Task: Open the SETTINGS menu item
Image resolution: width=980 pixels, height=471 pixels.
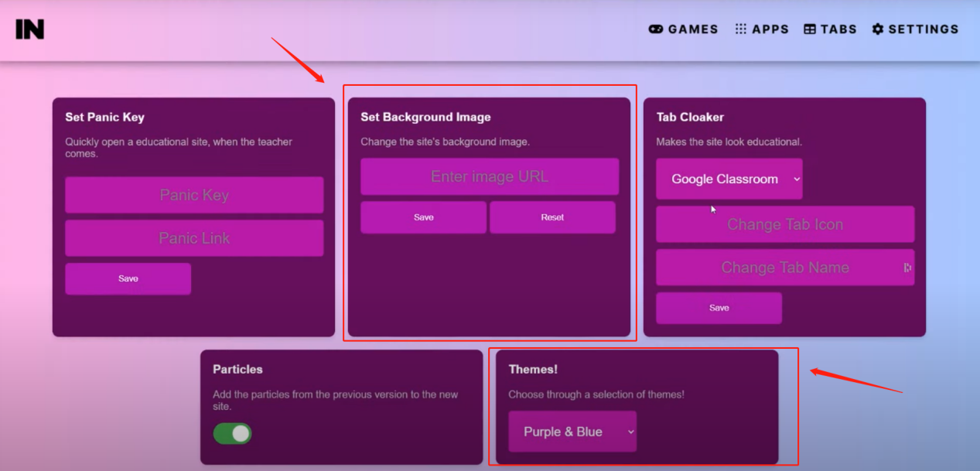Action: pos(922,29)
